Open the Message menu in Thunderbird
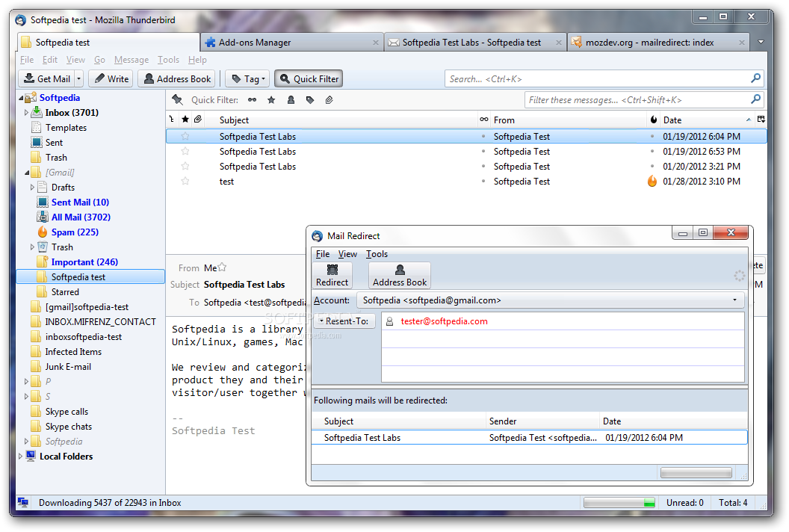Image resolution: width=789 pixels, height=532 pixels. click(x=131, y=60)
